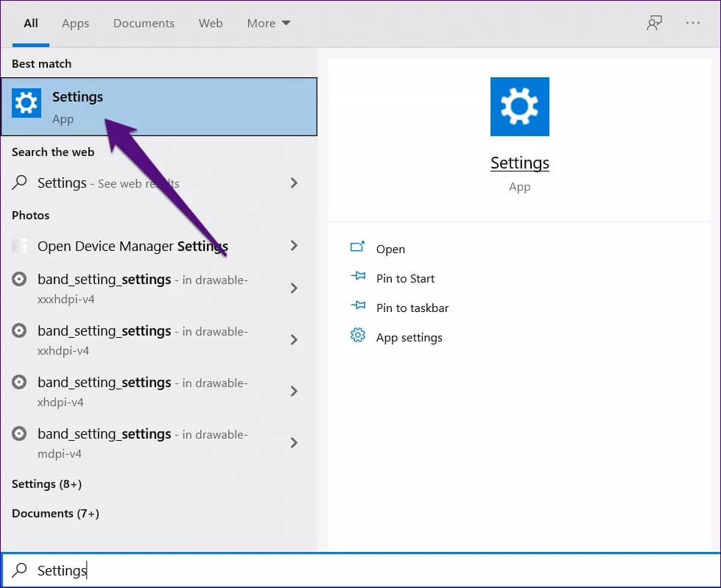Viewport: 721px width, 588px height.
Task: Open the Settings App best match result
Action: 159,107
